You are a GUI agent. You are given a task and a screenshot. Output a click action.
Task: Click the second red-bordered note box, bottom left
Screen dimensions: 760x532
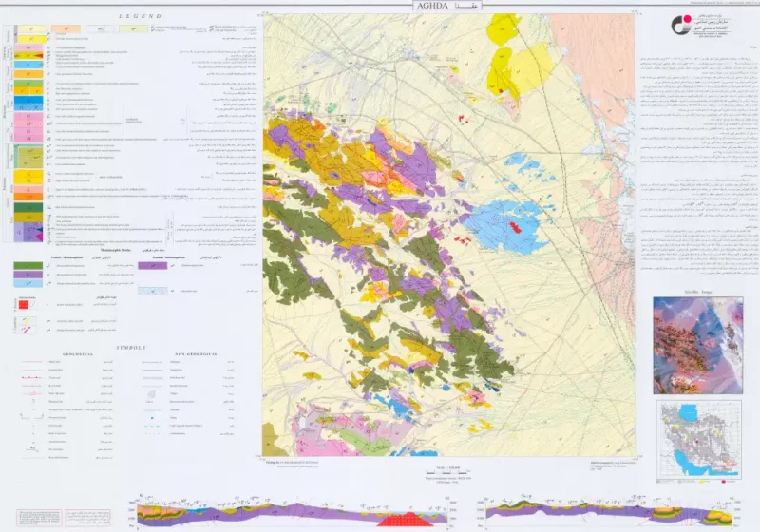[87, 518]
